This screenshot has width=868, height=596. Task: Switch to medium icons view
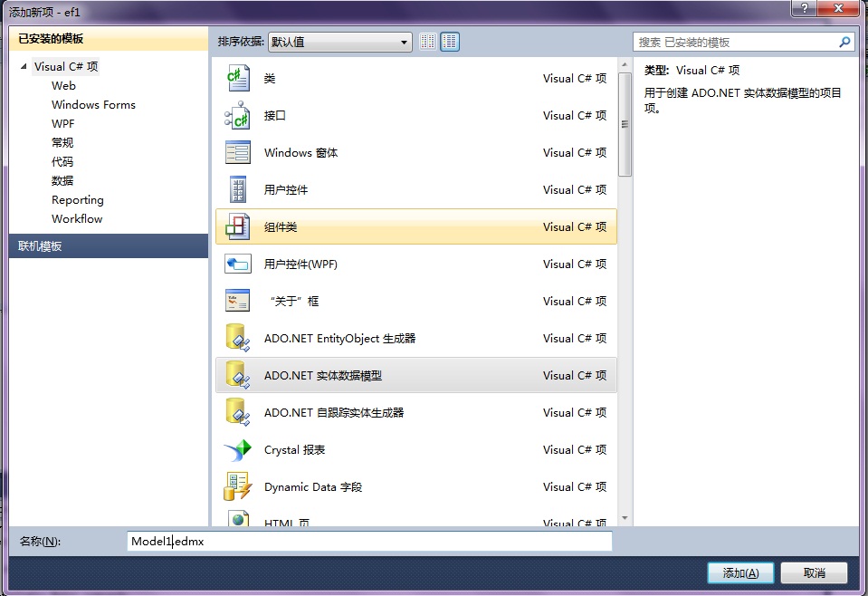[x=450, y=42]
